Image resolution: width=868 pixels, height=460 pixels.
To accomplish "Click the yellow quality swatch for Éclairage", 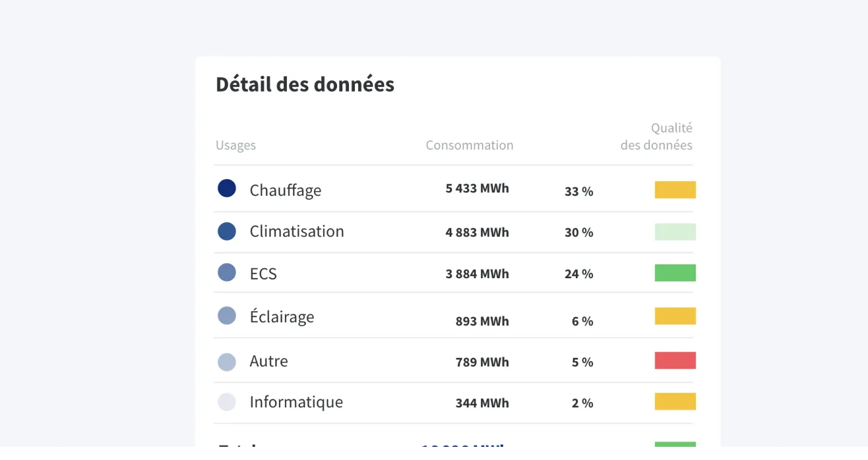I will point(675,316).
